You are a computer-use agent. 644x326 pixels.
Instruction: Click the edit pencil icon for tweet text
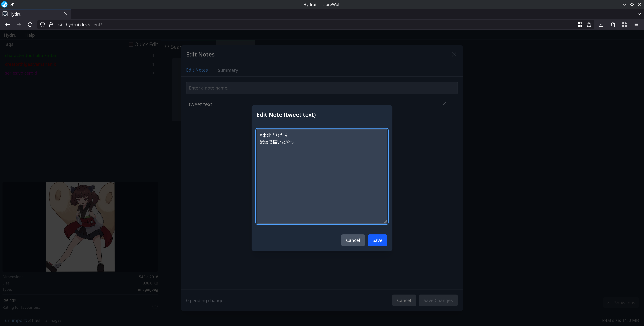click(x=444, y=104)
